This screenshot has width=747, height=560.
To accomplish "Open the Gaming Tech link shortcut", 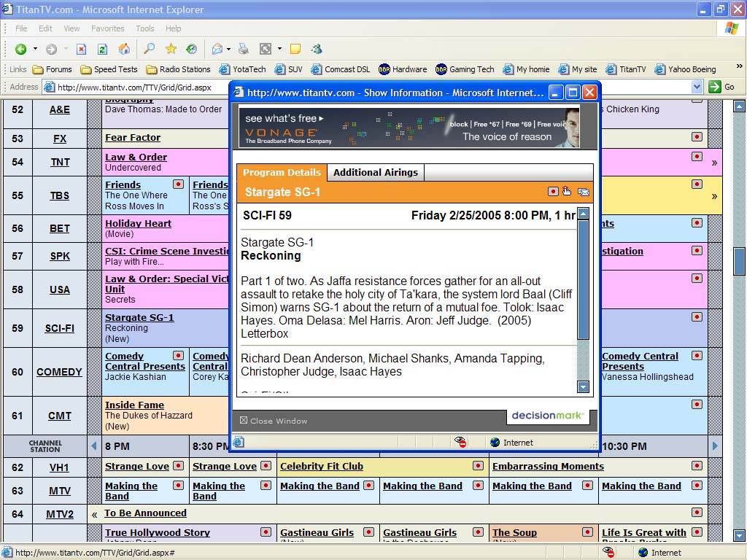I will (x=465, y=69).
